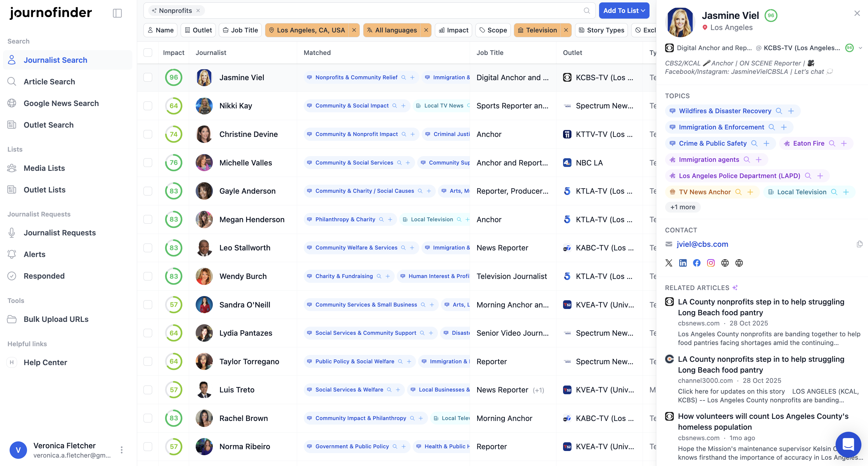Open Jasmine Viel's Instagram icon
The image size is (868, 466).
coord(711,263)
